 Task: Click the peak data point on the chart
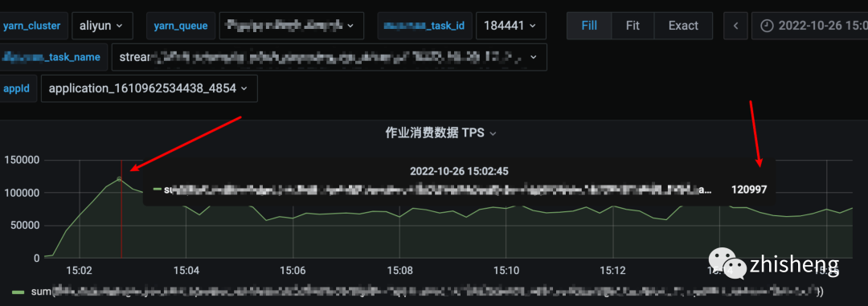(119, 179)
